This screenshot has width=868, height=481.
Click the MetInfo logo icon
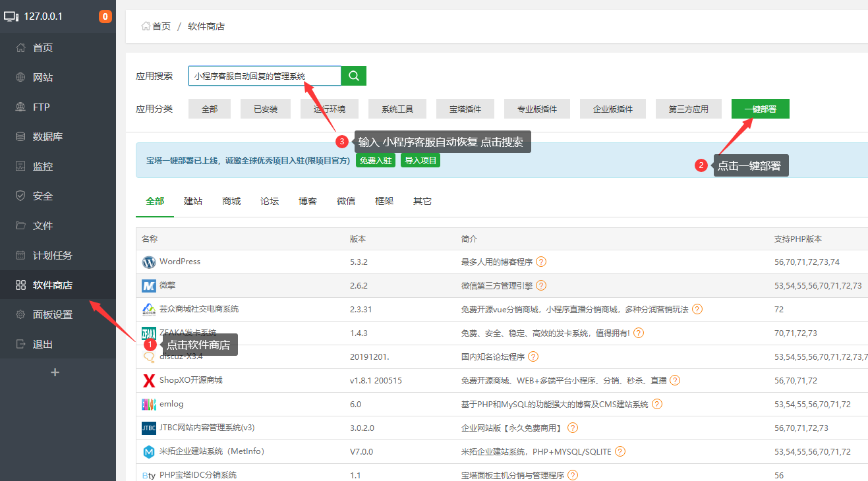point(149,452)
